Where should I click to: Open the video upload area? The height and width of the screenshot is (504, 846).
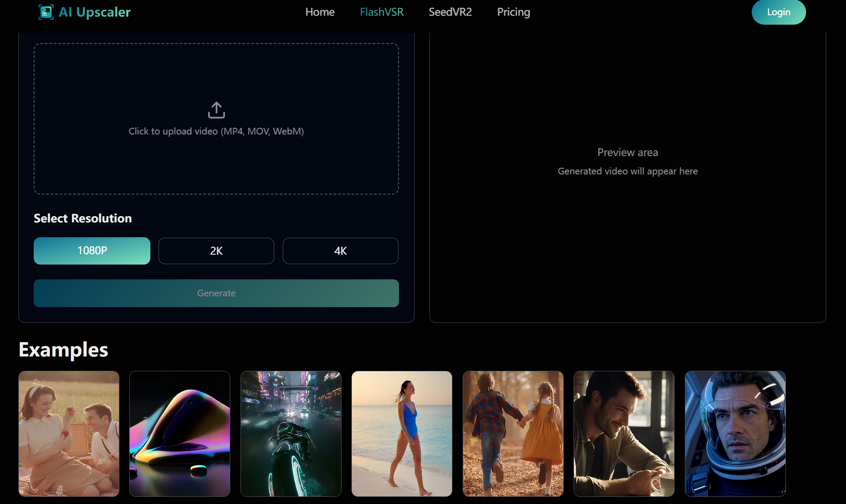point(216,118)
